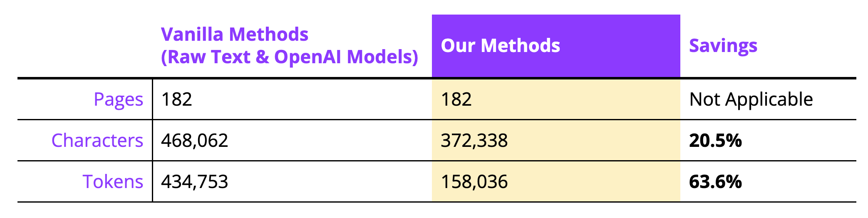This screenshot has height=218, width=868.
Task: Click the vertical divider beside row labels
Action: (152, 140)
